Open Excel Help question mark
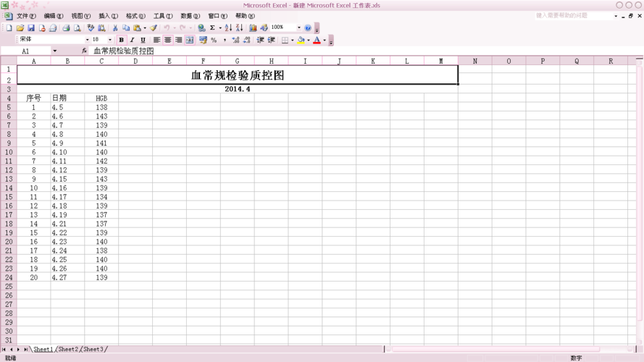The width and height of the screenshot is (644, 362). pyautogui.click(x=308, y=28)
